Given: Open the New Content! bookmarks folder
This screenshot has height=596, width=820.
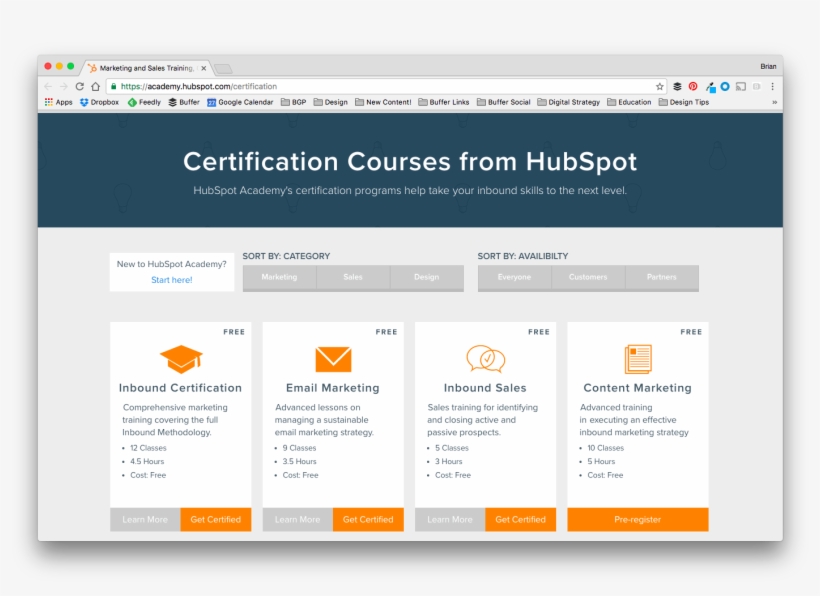Looking at the screenshot, I should click(383, 102).
